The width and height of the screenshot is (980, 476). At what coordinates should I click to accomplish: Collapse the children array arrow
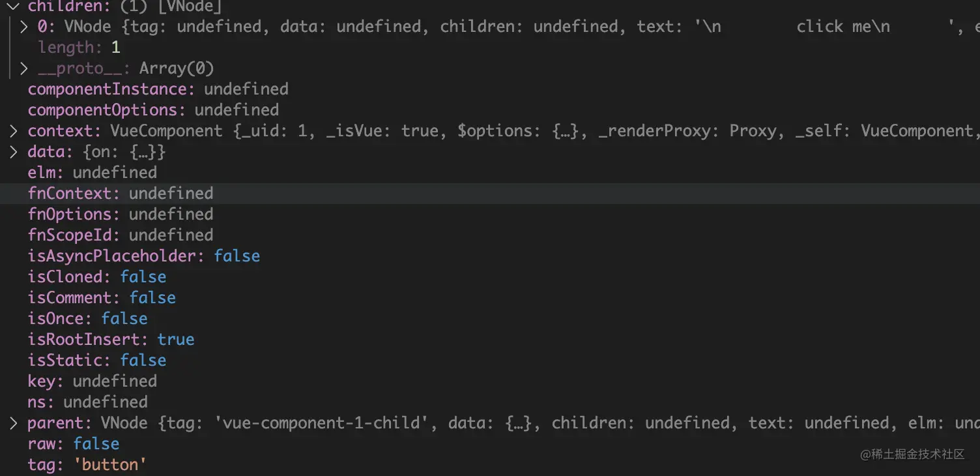pyautogui.click(x=13, y=7)
